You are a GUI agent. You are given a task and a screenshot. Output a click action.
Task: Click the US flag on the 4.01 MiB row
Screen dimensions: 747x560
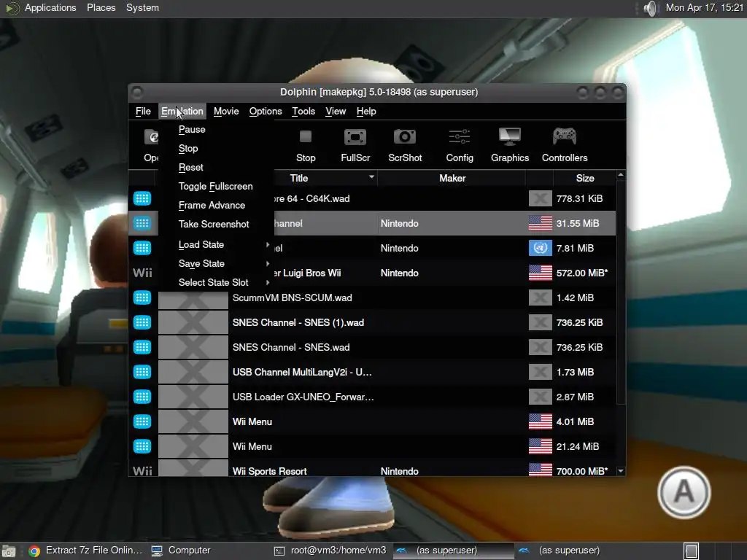coord(541,421)
